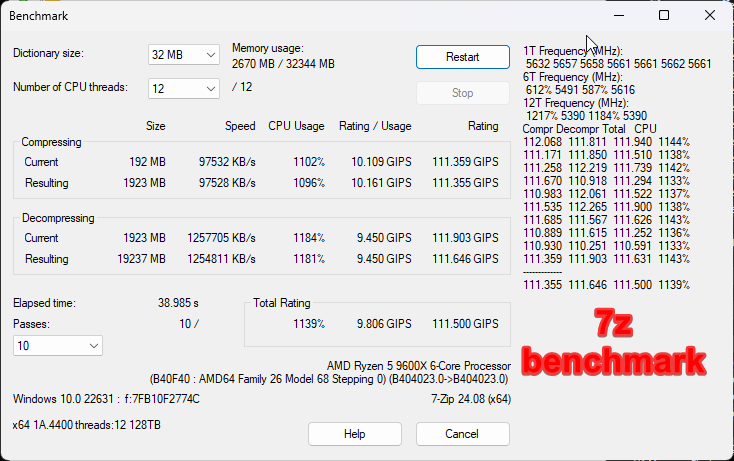
Task: Click the 'Passes:' label
Action: [31, 324]
